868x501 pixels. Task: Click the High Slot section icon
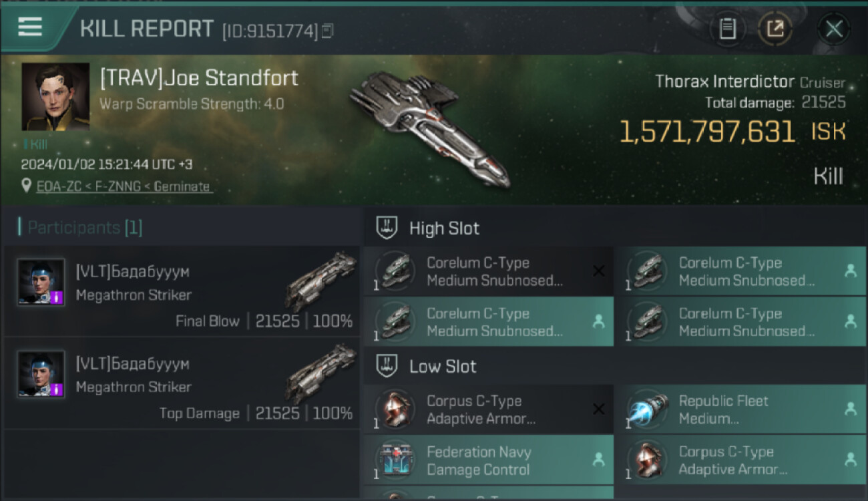(387, 228)
